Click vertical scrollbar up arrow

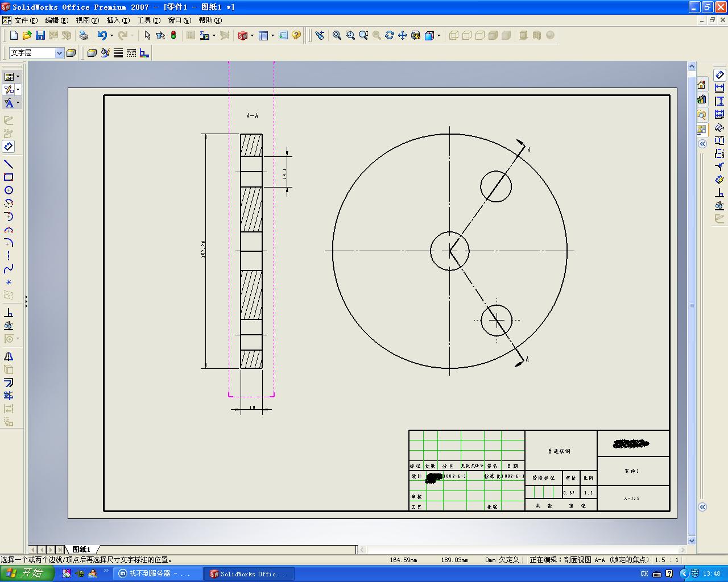[x=692, y=66]
